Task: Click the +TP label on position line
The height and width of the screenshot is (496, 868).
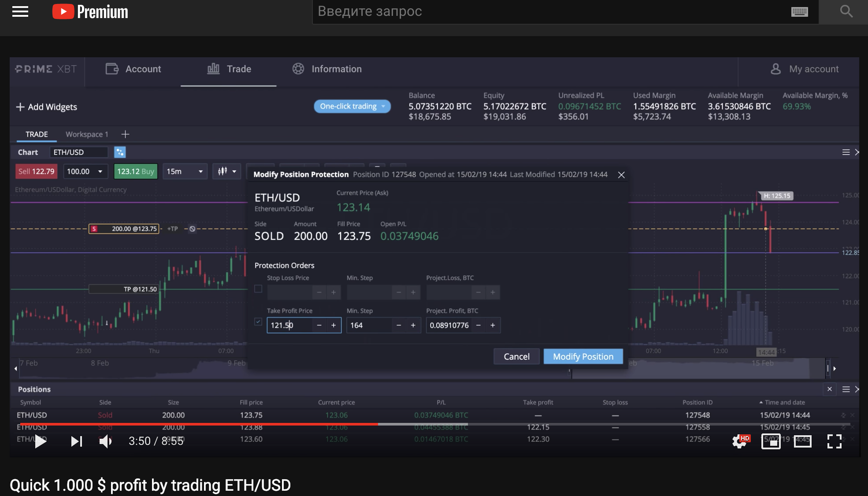Action: pyautogui.click(x=173, y=229)
